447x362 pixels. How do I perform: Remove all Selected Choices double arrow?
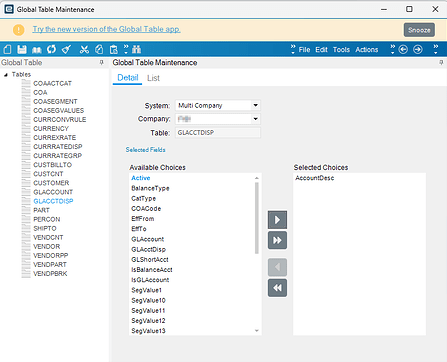(x=277, y=288)
